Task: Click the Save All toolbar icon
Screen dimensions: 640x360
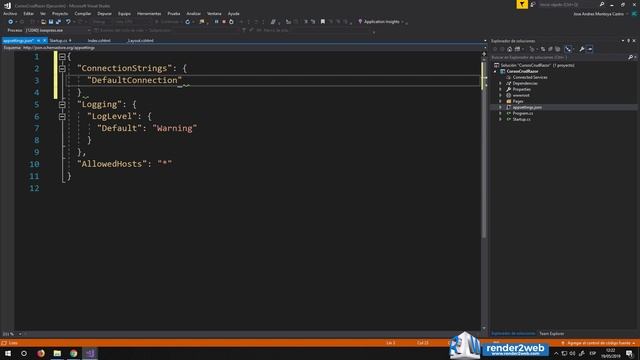Action: click(x=58, y=22)
